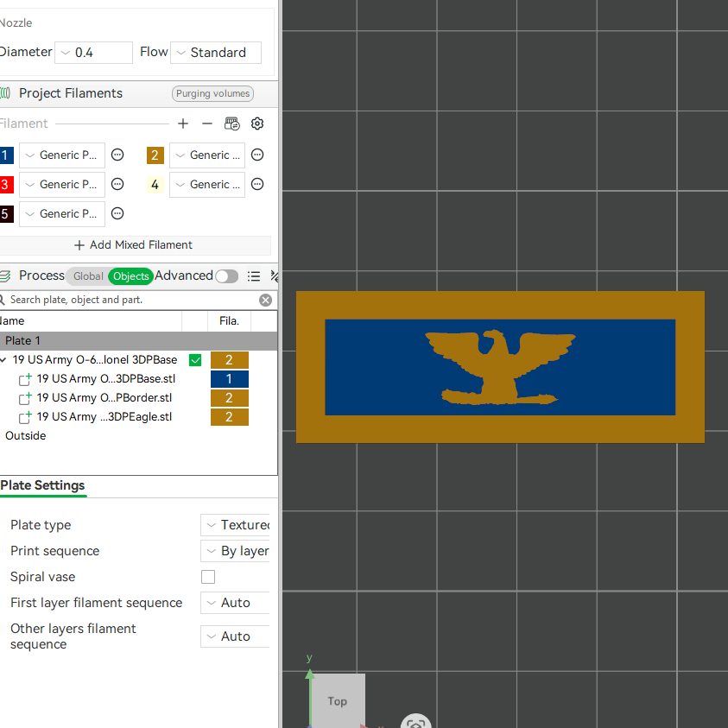Open process settings list icon
Viewport: 728px width, 728px height.
coord(254,276)
